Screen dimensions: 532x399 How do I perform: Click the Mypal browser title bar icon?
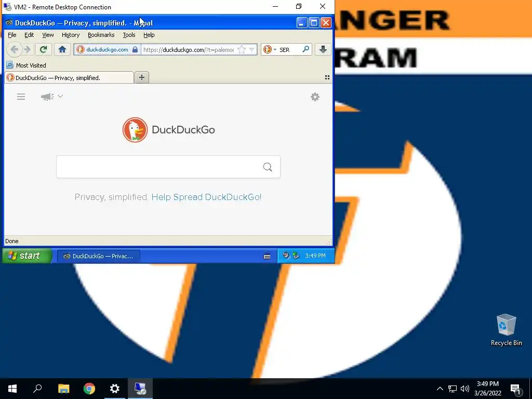click(9, 23)
